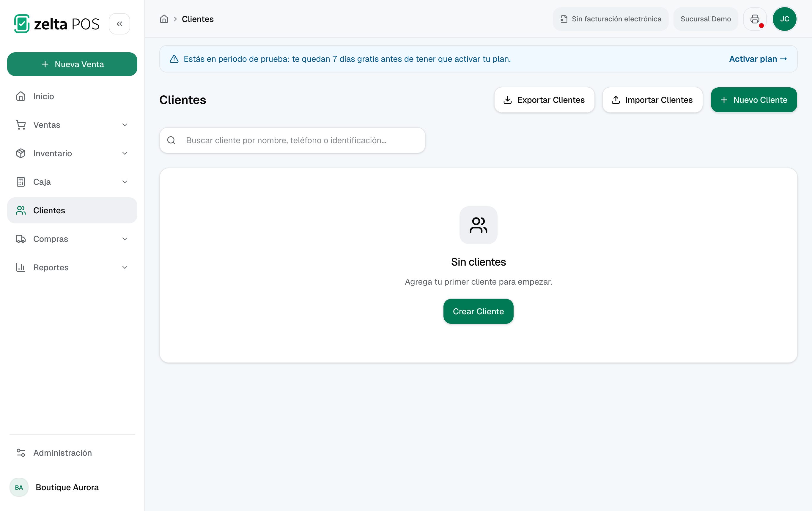Image resolution: width=812 pixels, height=511 pixels.
Task: Click the Caja calculator icon
Action: (21, 182)
